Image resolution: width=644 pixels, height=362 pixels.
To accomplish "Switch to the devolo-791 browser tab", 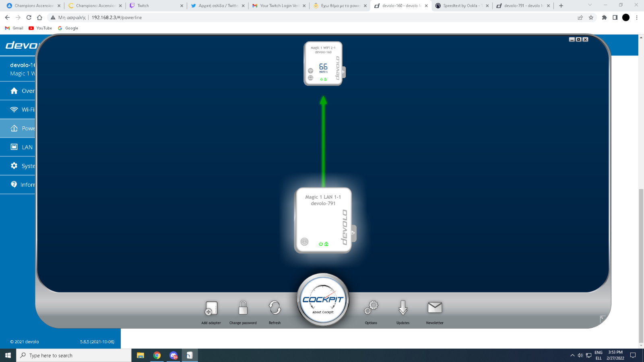I will pos(523,6).
